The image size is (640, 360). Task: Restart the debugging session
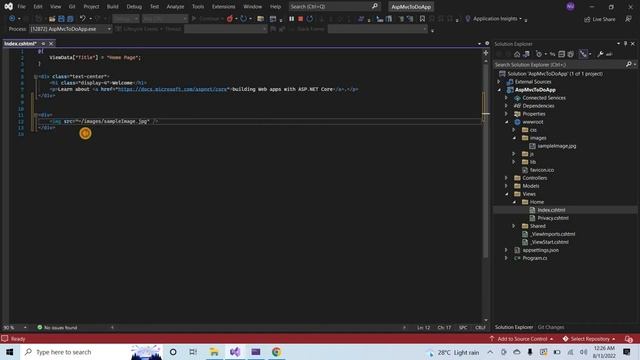(310, 19)
